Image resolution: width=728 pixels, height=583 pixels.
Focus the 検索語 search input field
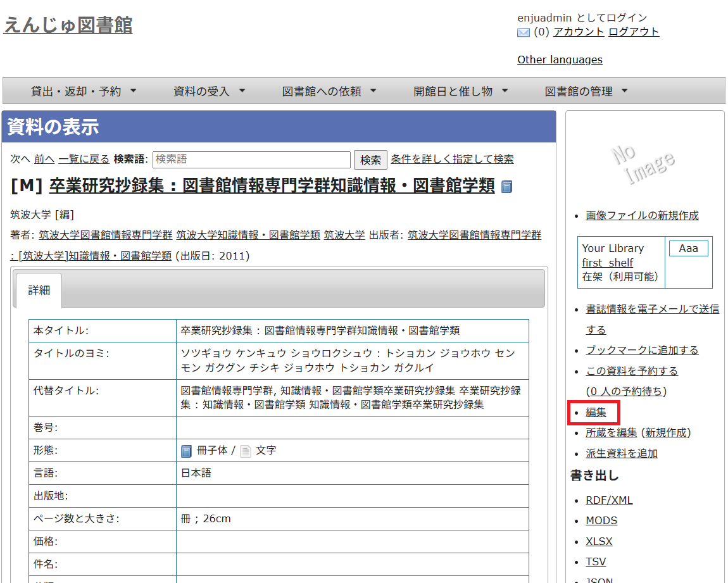251,160
